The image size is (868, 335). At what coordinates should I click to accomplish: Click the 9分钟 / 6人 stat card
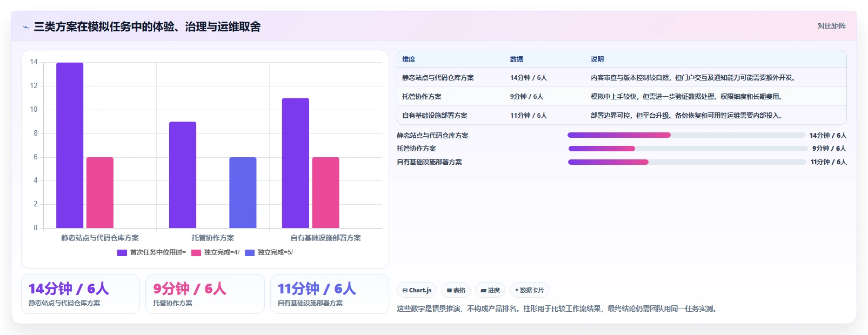205,294
